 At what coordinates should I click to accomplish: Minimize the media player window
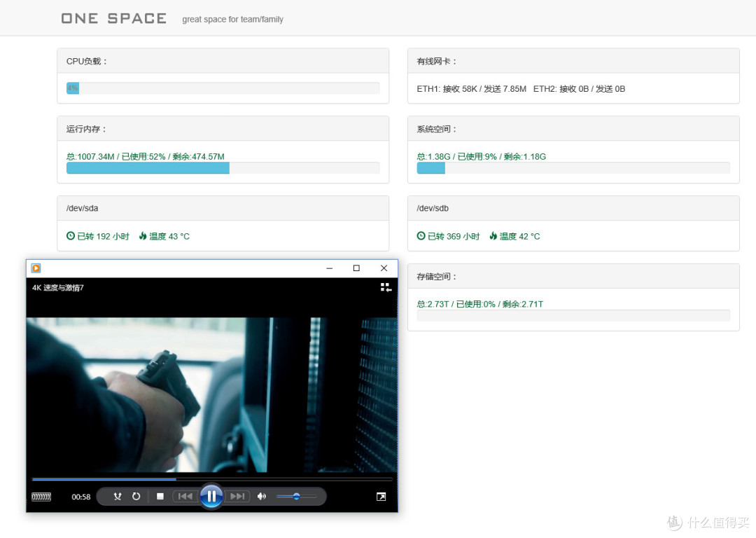pyautogui.click(x=329, y=268)
